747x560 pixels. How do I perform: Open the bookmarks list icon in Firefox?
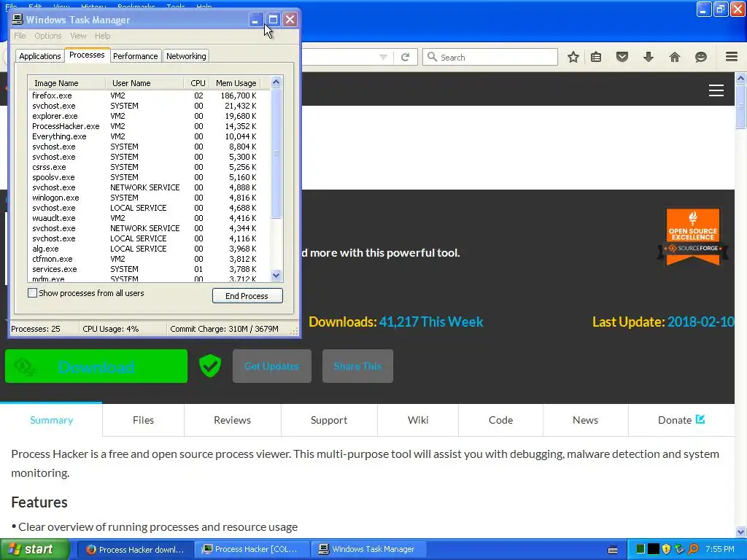coord(596,57)
